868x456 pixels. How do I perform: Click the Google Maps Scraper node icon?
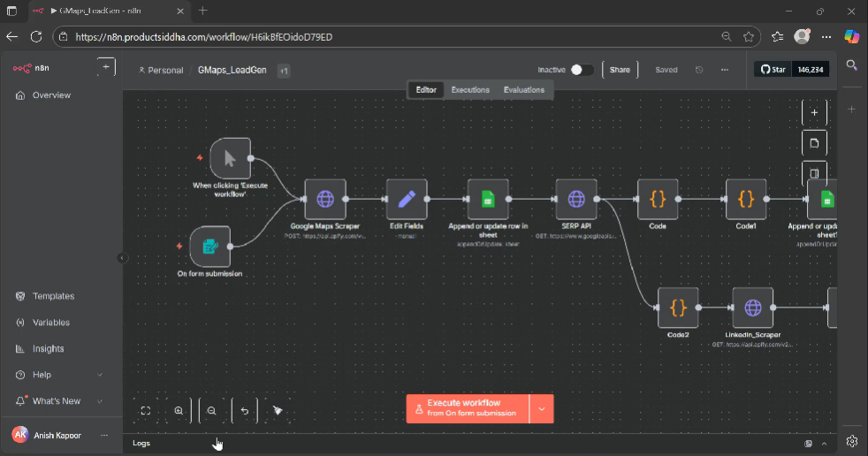[x=325, y=199]
